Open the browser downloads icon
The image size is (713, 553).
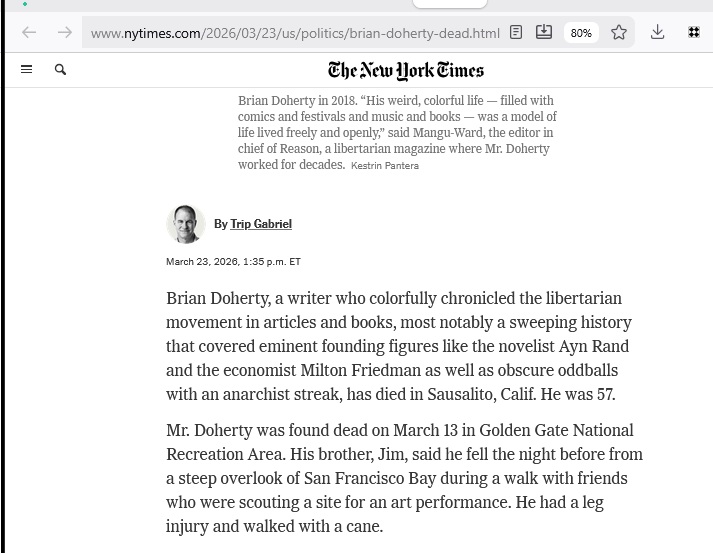point(657,33)
